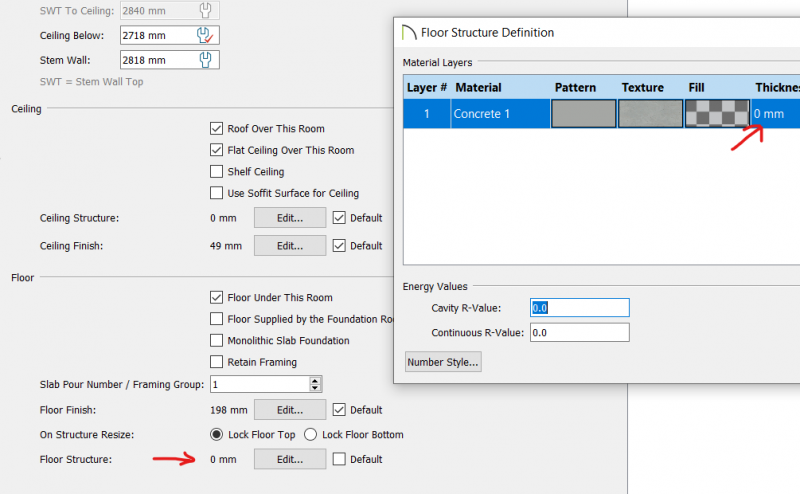Check Default for Floor Structure
Image resolution: width=800 pixels, height=494 pixels.
339,459
